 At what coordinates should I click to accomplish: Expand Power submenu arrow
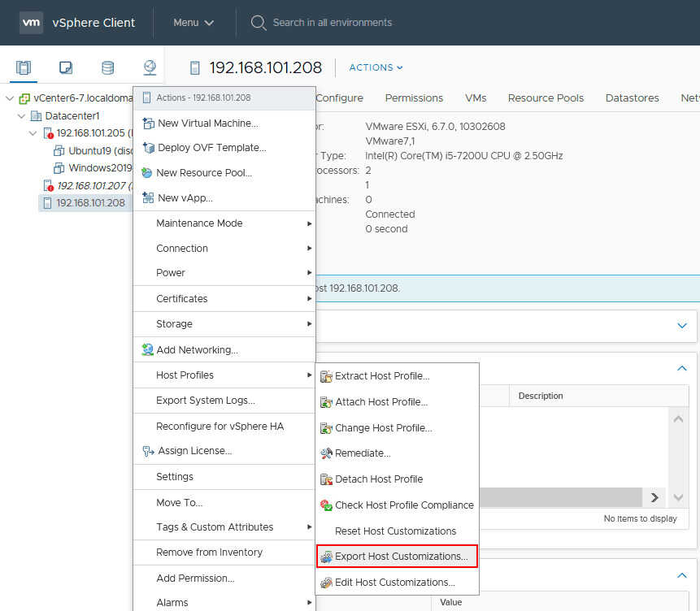pyautogui.click(x=309, y=273)
